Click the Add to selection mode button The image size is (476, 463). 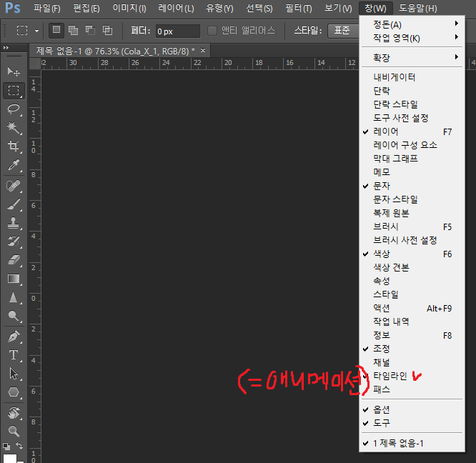[x=73, y=31]
